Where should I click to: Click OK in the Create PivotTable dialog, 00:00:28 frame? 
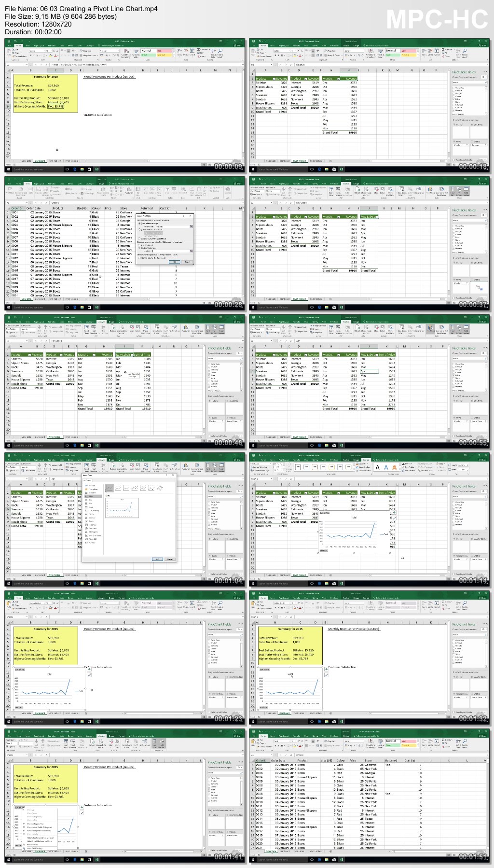[x=175, y=262]
